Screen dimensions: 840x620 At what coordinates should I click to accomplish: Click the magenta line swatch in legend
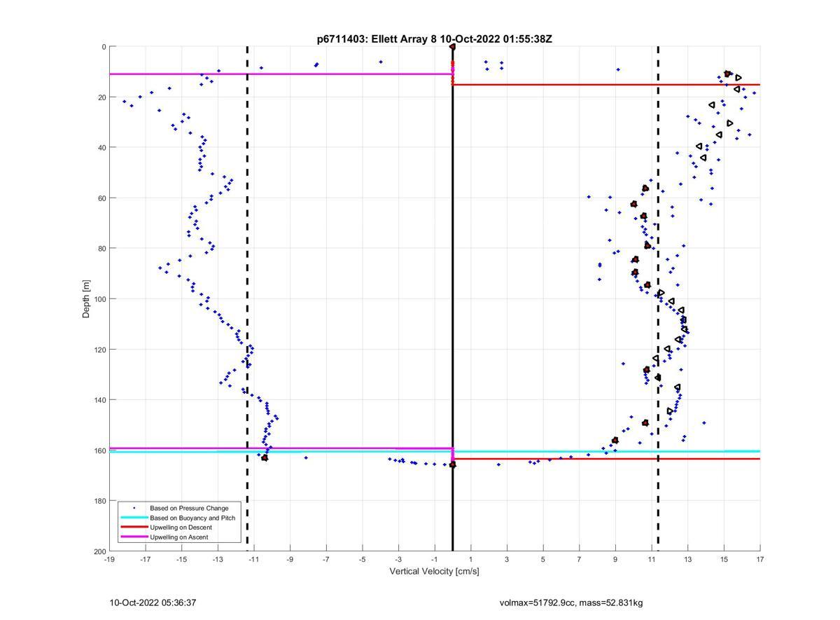(134, 537)
